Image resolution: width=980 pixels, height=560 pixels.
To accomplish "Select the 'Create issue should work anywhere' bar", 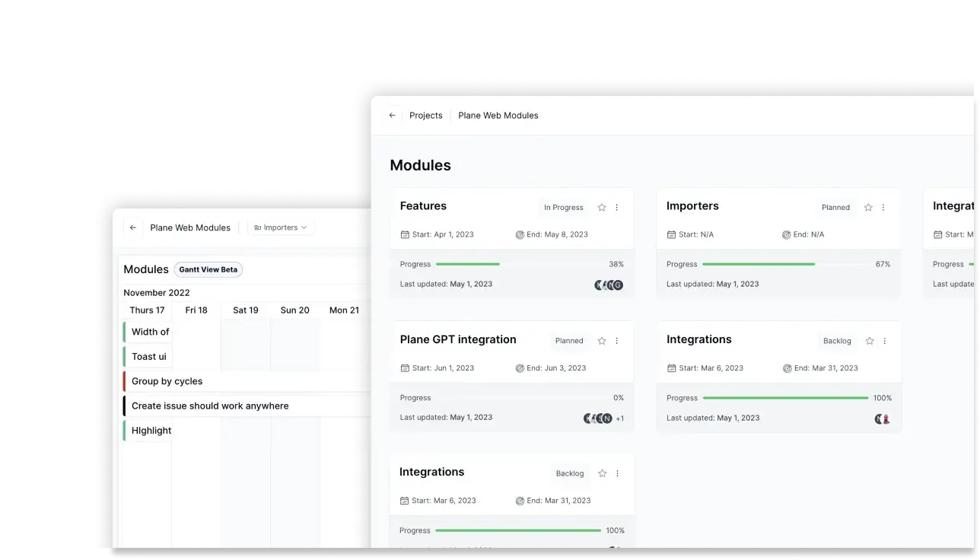I will click(247, 406).
